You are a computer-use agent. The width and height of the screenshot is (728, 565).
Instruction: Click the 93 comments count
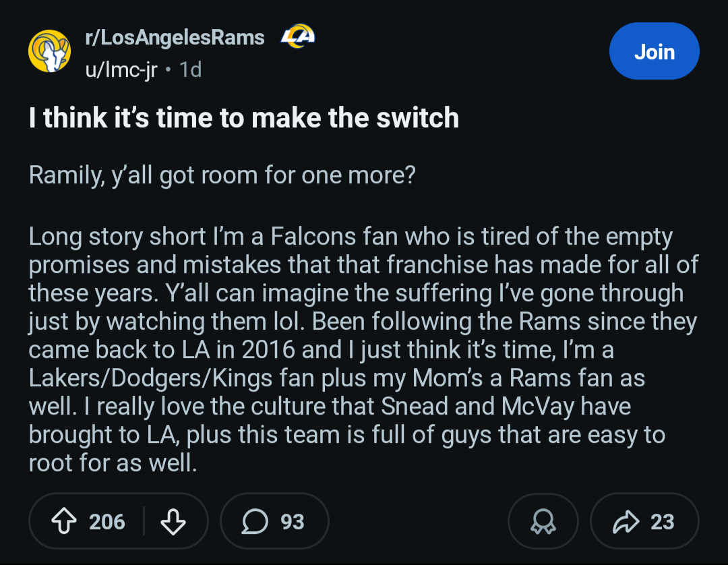[293, 521]
